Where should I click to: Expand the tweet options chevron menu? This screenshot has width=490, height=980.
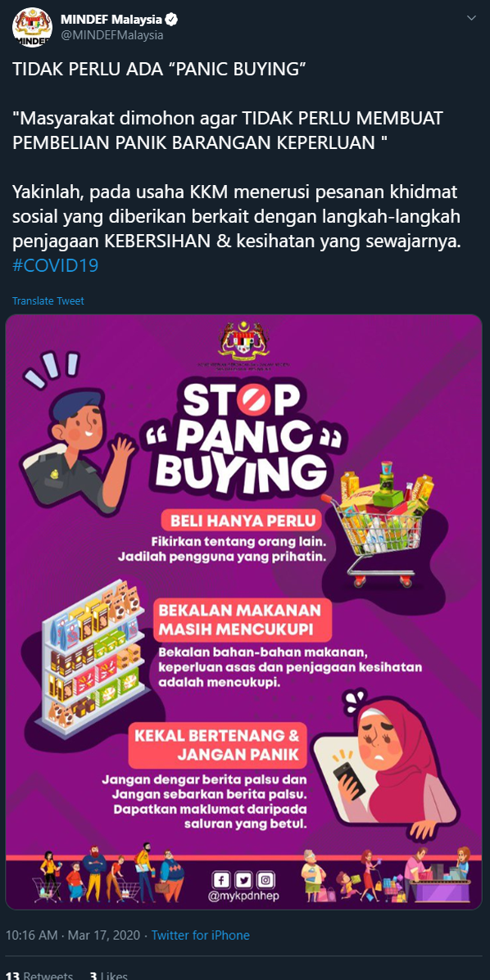tap(472, 18)
